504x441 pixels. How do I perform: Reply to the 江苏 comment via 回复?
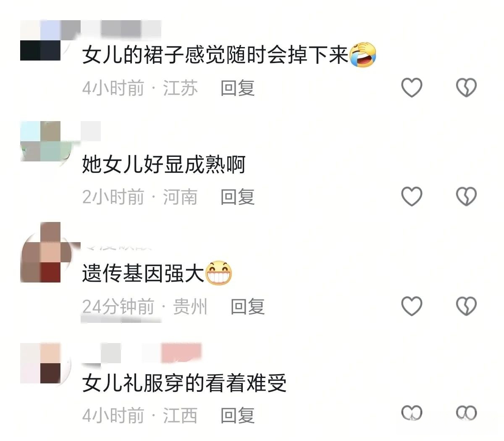coord(238,88)
